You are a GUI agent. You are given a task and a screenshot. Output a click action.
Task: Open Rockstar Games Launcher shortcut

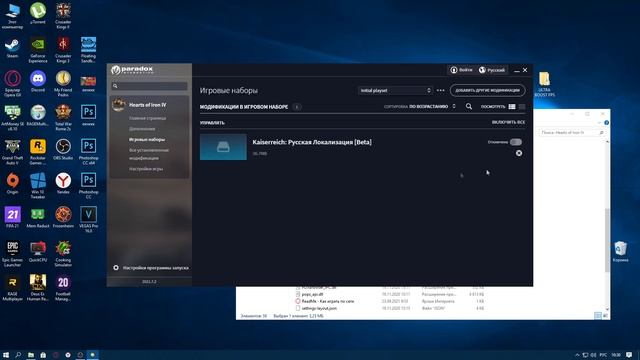coord(38,151)
